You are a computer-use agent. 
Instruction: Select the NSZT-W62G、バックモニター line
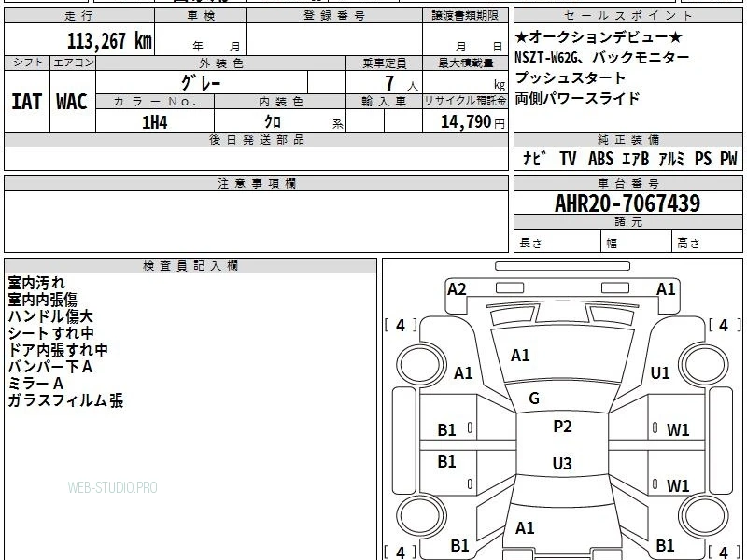602,58
